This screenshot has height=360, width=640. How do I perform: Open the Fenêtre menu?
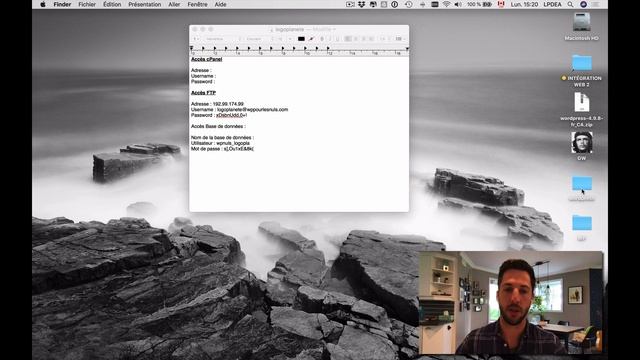pos(197,4)
